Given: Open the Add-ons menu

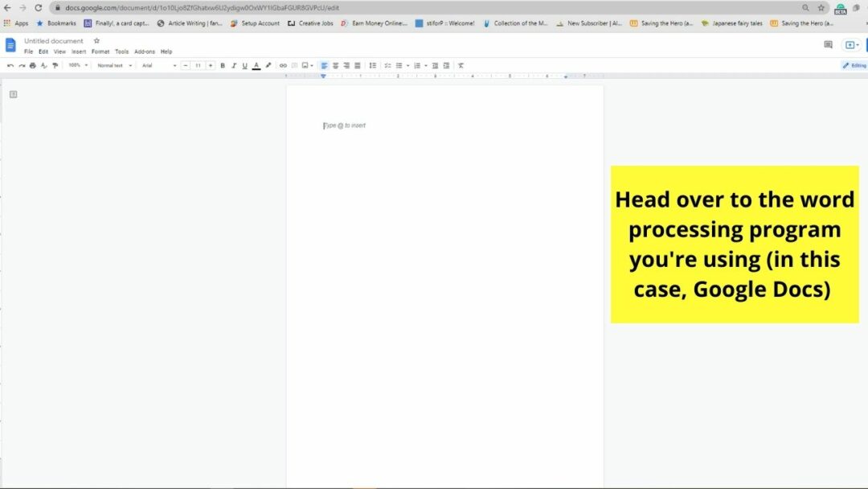Looking at the screenshot, I should point(145,51).
